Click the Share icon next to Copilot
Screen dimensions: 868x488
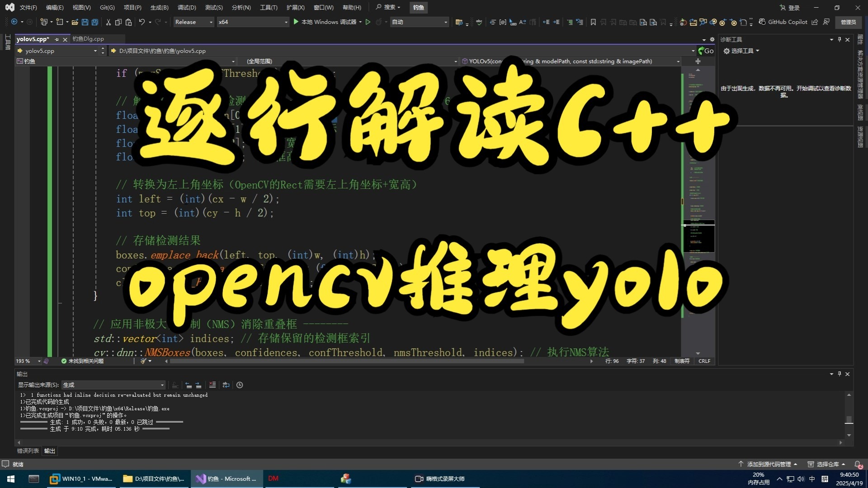[815, 22]
